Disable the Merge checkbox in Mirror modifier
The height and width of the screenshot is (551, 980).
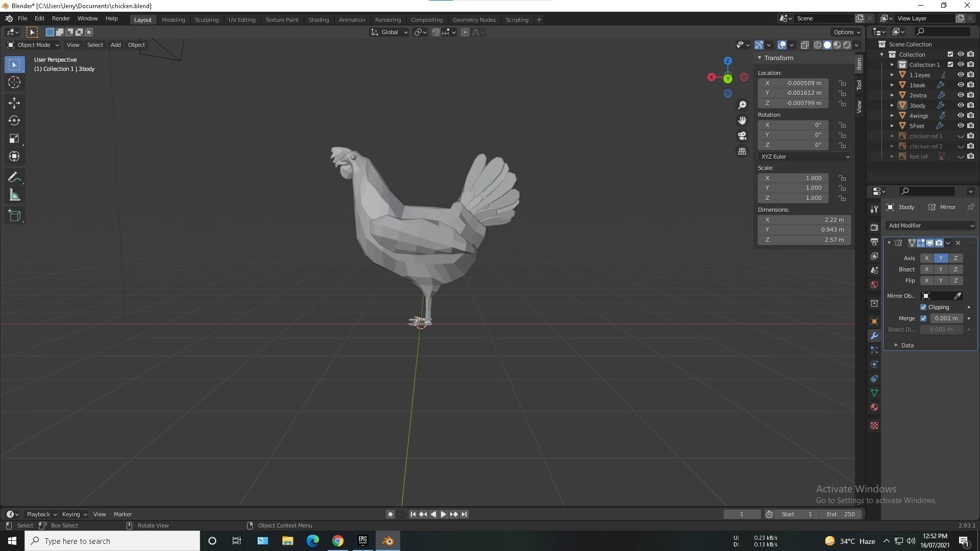924,318
